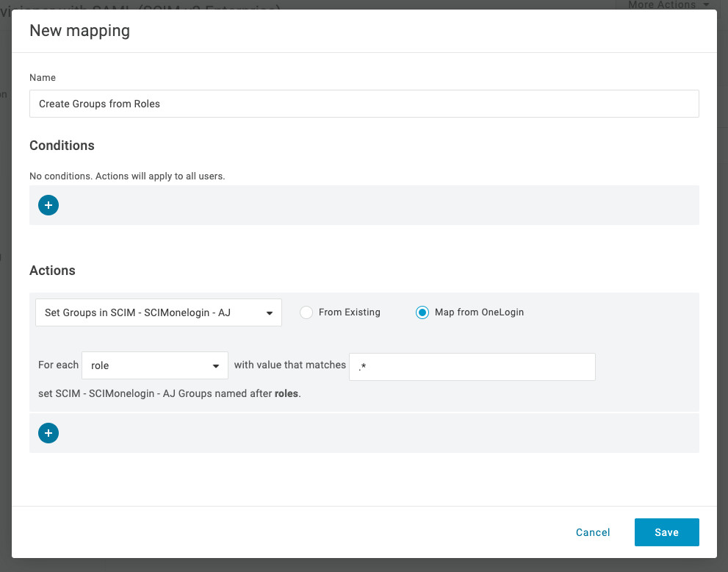The width and height of the screenshot is (728, 572).
Task: Focus the mapping Name text field
Action: (364, 104)
